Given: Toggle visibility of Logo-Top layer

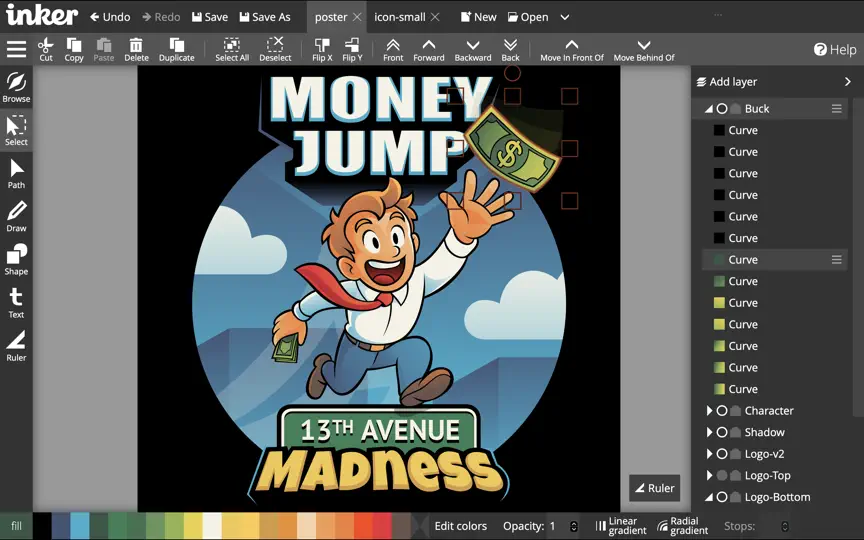Looking at the screenshot, I should click(722, 476).
